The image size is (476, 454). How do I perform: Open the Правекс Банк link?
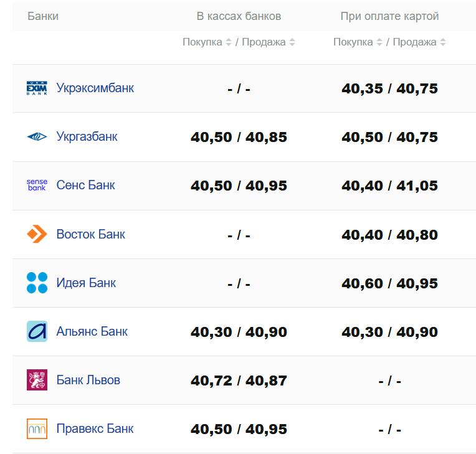(95, 428)
